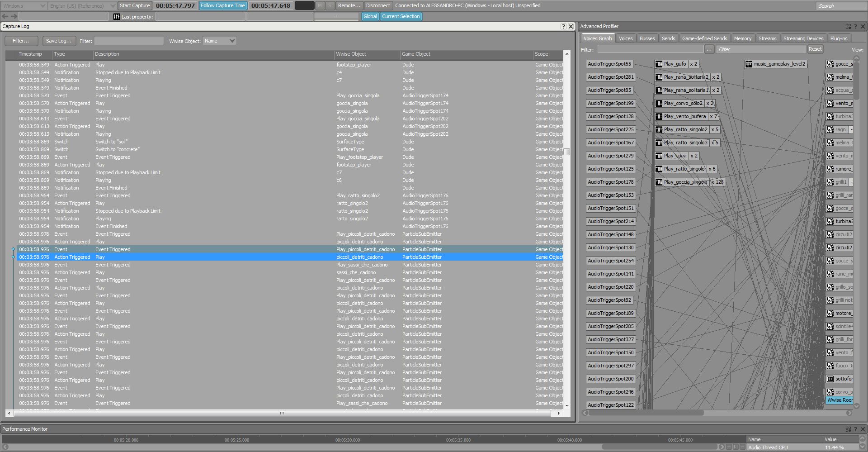Image resolution: width=868 pixels, height=452 pixels.
Task: Open help for the Performance Monitor panel
Action: [855, 429]
